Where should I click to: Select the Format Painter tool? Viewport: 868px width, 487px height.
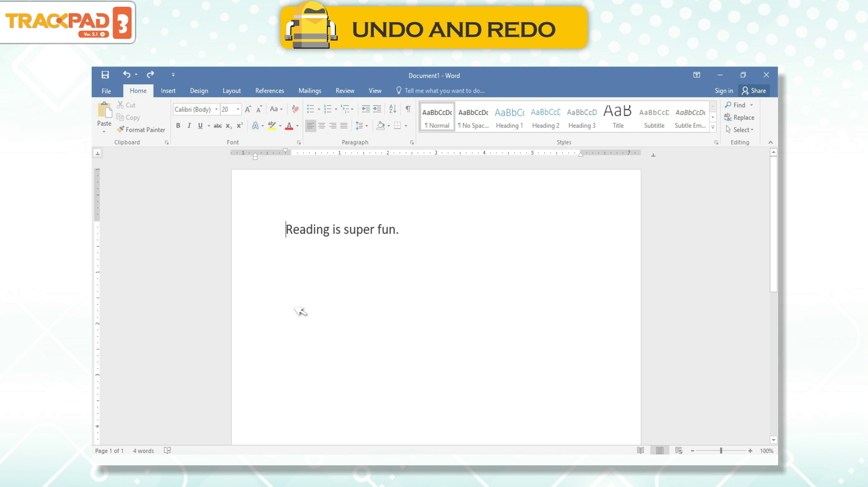141,130
